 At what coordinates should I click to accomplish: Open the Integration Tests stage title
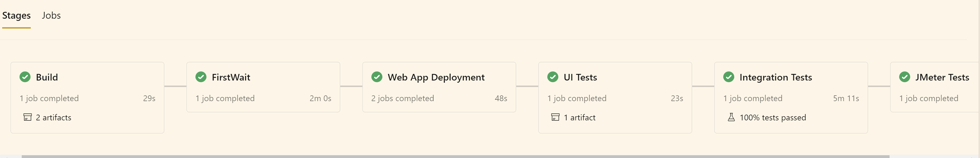click(x=776, y=77)
